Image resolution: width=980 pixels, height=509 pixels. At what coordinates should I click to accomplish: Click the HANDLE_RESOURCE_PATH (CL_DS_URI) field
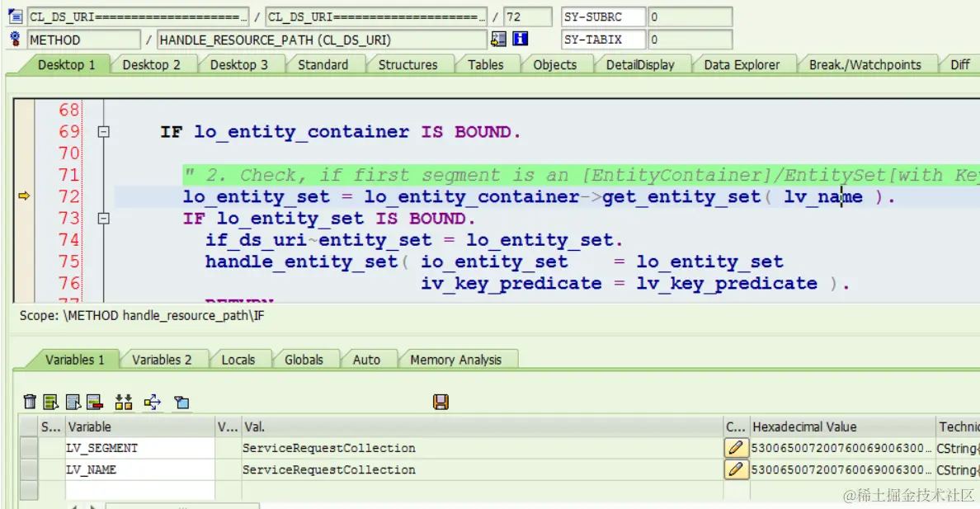pos(322,40)
